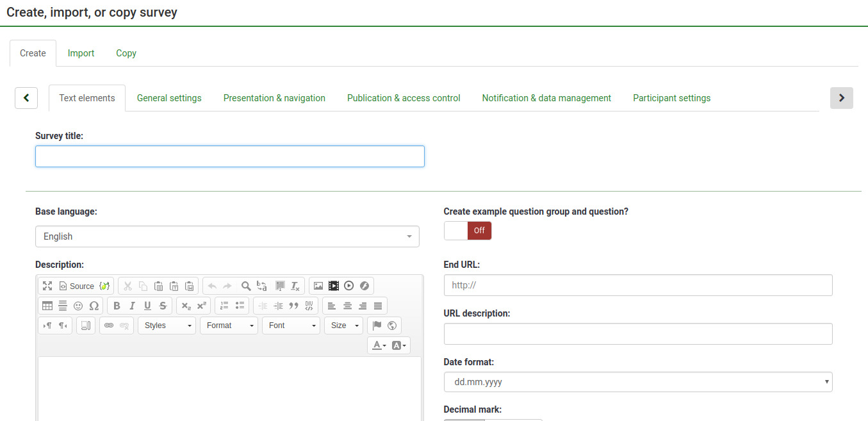This screenshot has height=421, width=868.
Task: Center align the description text
Action: [347, 306]
